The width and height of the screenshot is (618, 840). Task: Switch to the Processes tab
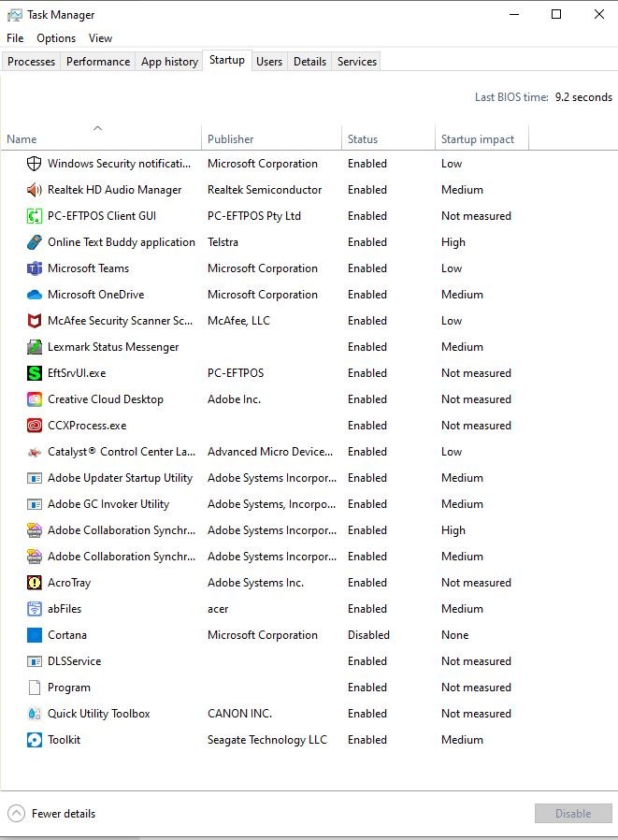tap(31, 62)
